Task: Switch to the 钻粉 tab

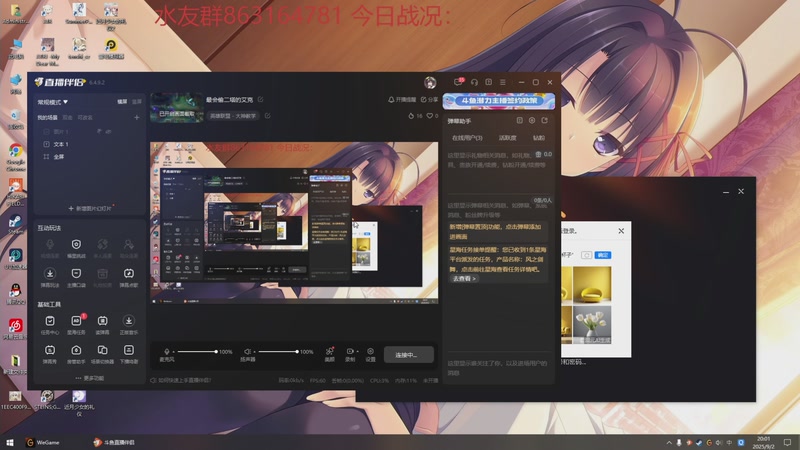Action: [x=539, y=138]
